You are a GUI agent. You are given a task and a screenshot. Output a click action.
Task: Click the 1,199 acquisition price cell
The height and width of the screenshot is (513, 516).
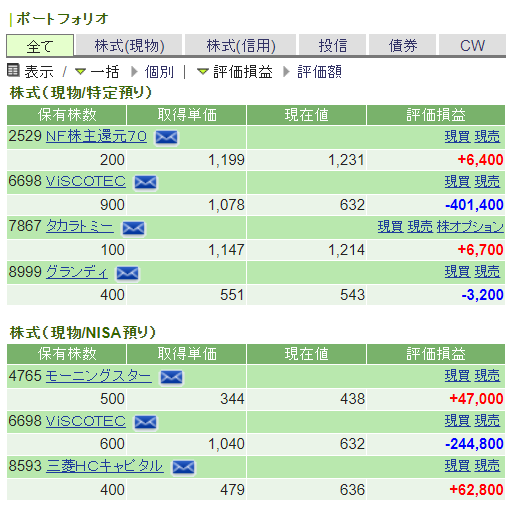coord(186,160)
